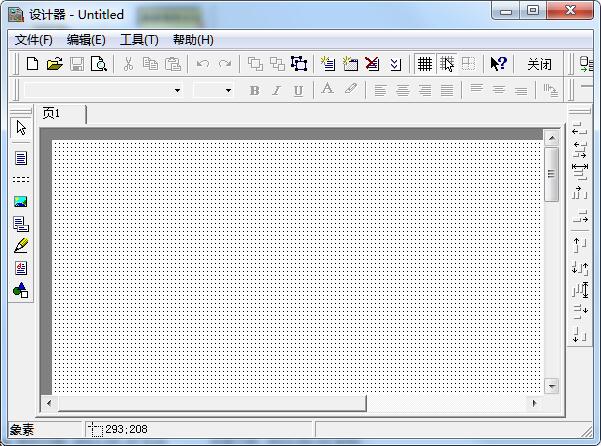The image size is (601, 446).
Task: Select the shapes tool in left toolbar
Action: (21, 290)
